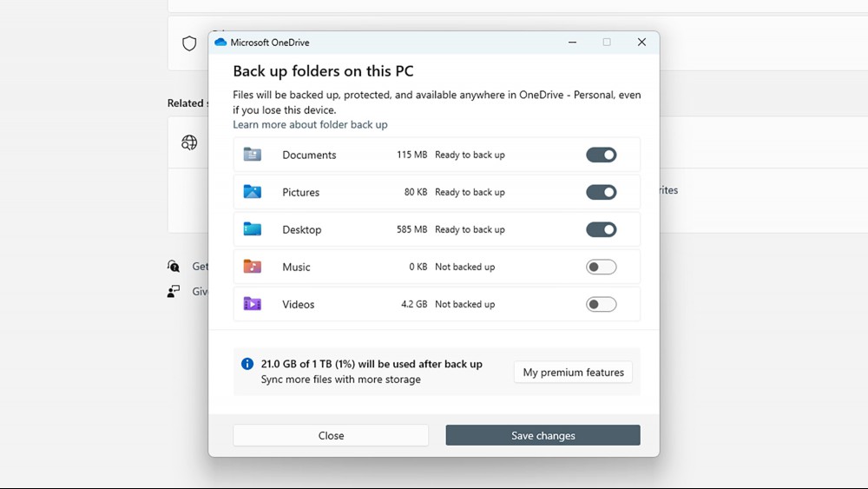The height and width of the screenshot is (489, 868).
Task: Enable backup toggle for Music folder
Action: 602,267
